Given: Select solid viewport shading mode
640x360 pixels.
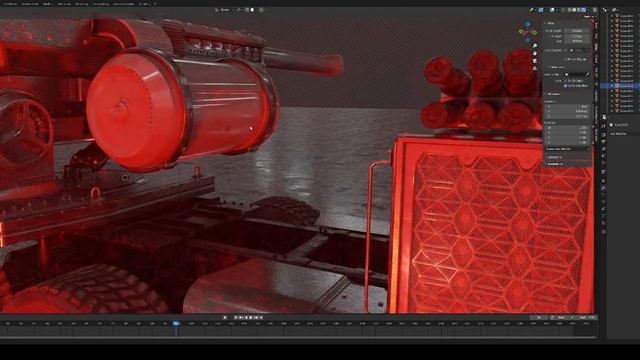Looking at the screenshot, I should pyautogui.click(x=574, y=10).
